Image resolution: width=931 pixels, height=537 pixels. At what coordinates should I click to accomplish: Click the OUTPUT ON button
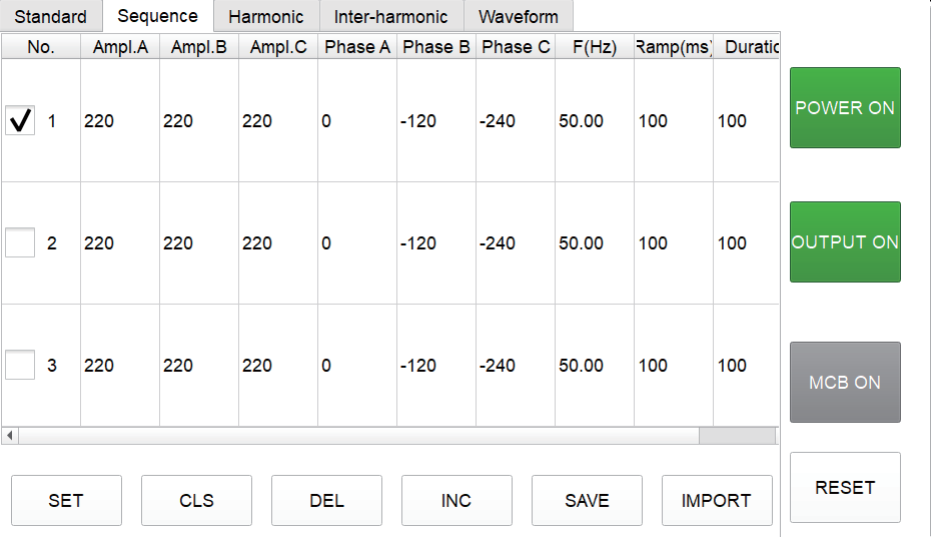click(845, 242)
